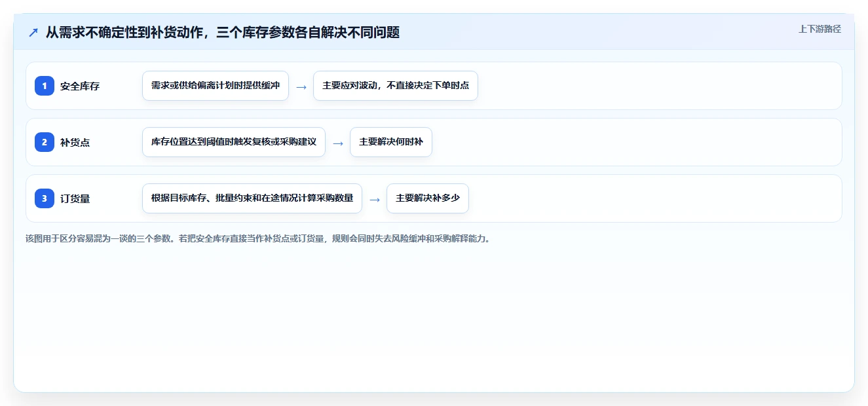Click the box 主要解决何时补
This screenshot has width=868, height=406.
coord(391,142)
